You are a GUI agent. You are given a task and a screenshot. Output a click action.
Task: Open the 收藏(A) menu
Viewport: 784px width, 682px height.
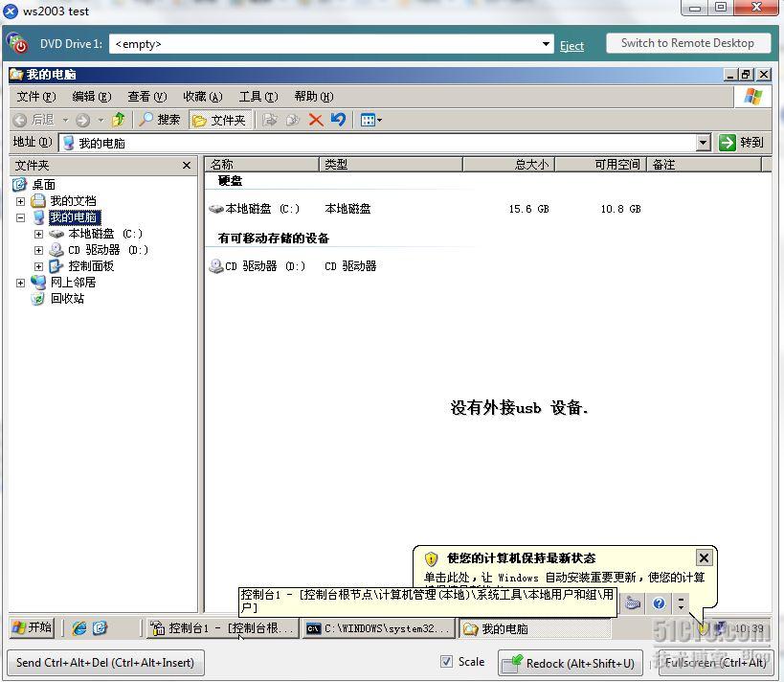[203, 97]
